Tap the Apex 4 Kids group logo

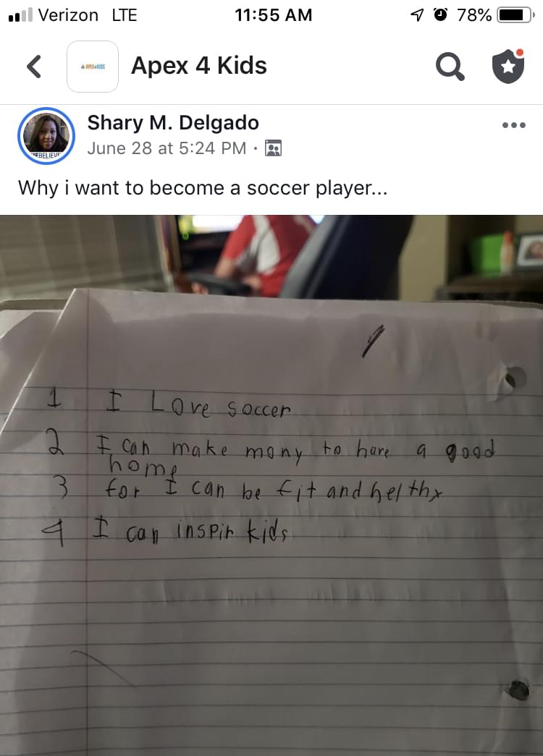(x=93, y=66)
